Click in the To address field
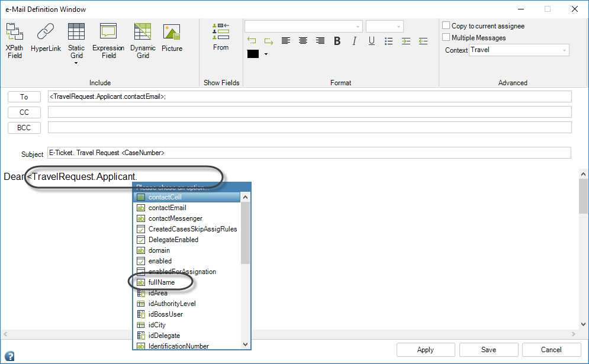589x364 pixels. [310, 96]
